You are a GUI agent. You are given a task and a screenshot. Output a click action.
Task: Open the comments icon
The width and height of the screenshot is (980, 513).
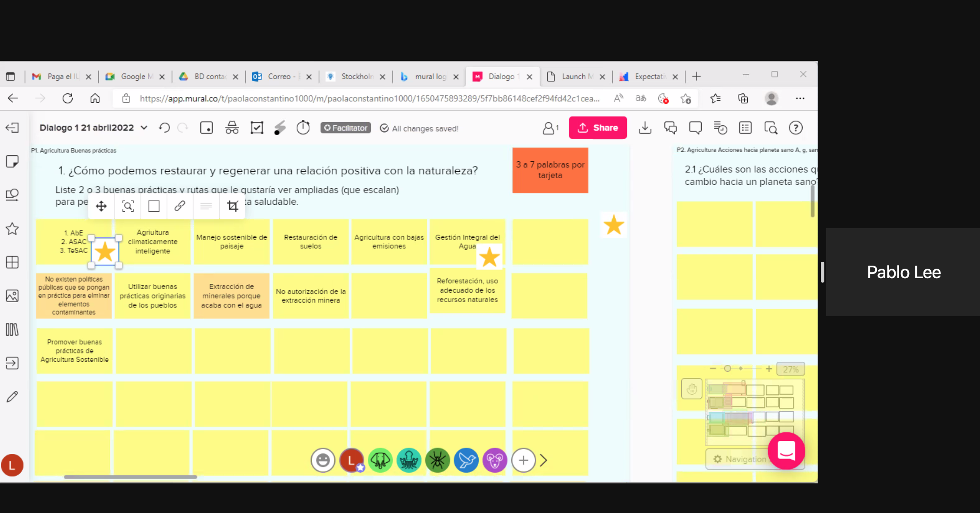coord(696,128)
